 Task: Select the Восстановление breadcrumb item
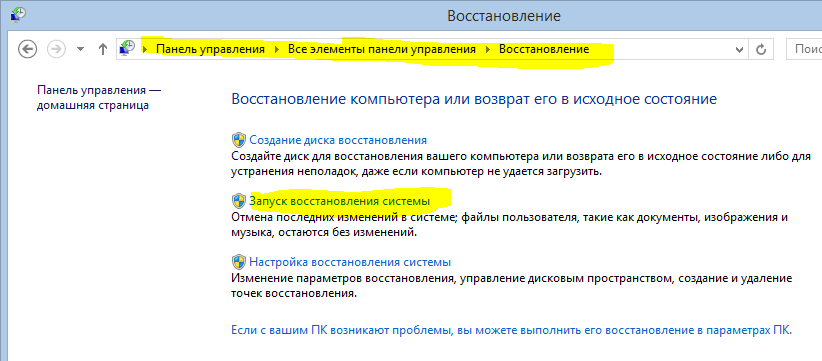tap(544, 49)
